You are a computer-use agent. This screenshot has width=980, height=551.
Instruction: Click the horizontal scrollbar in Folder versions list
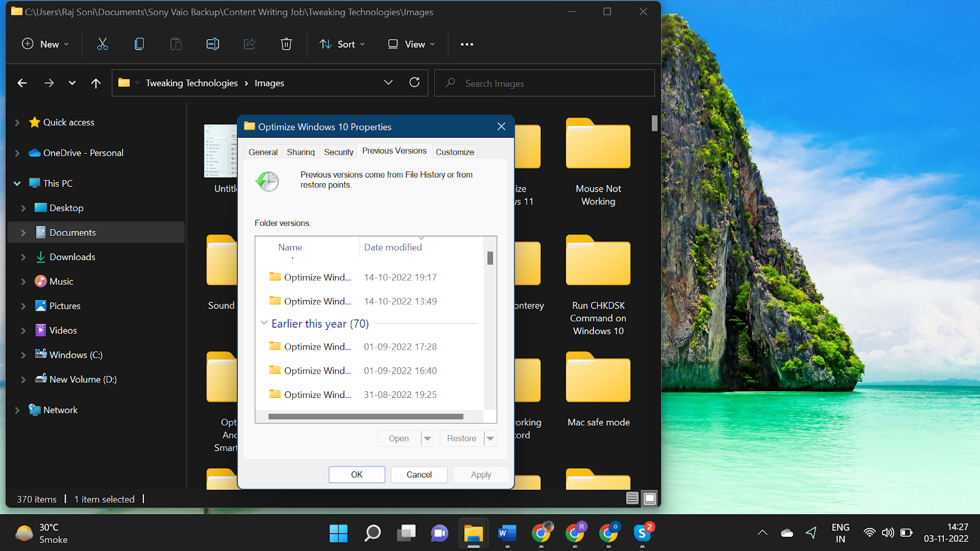tap(366, 417)
